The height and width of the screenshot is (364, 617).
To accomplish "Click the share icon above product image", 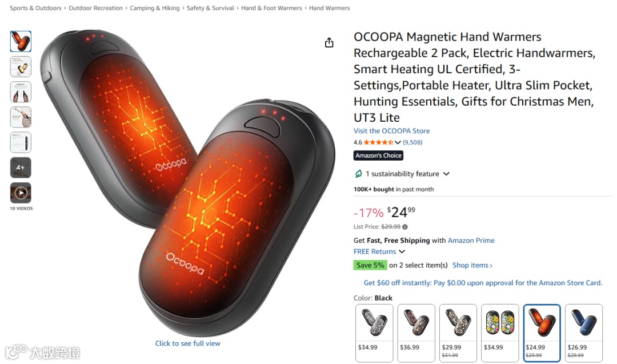I will [329, 42].
